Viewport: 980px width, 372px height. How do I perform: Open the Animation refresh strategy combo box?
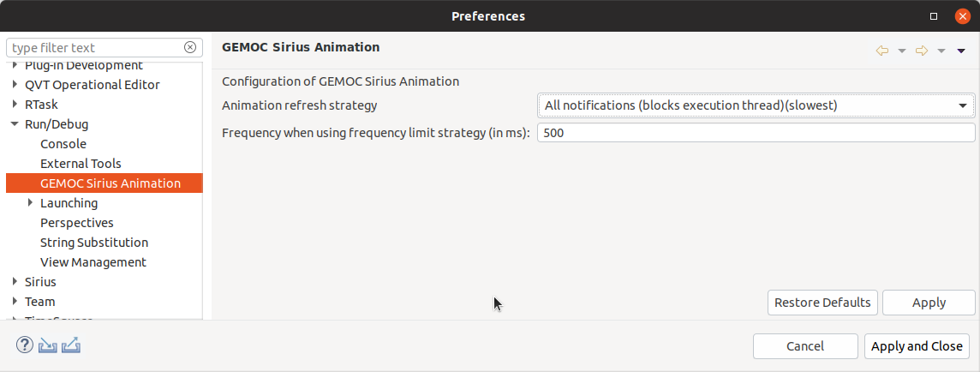755,105
